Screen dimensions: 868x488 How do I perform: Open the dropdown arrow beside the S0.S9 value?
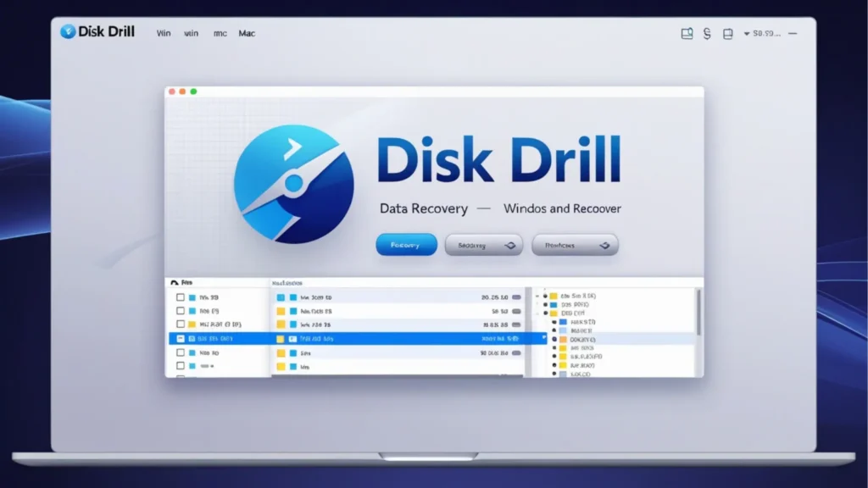pos(747,34)
